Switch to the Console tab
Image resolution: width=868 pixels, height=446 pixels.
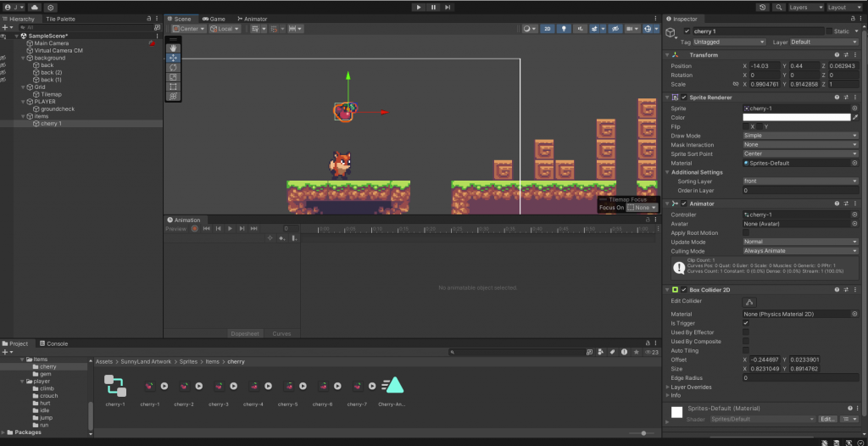53,343
